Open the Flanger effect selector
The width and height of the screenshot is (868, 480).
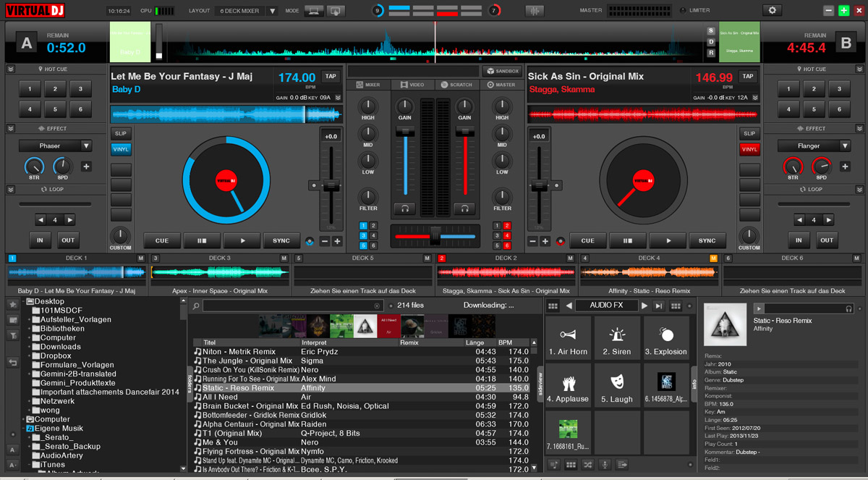coord(813,146)
